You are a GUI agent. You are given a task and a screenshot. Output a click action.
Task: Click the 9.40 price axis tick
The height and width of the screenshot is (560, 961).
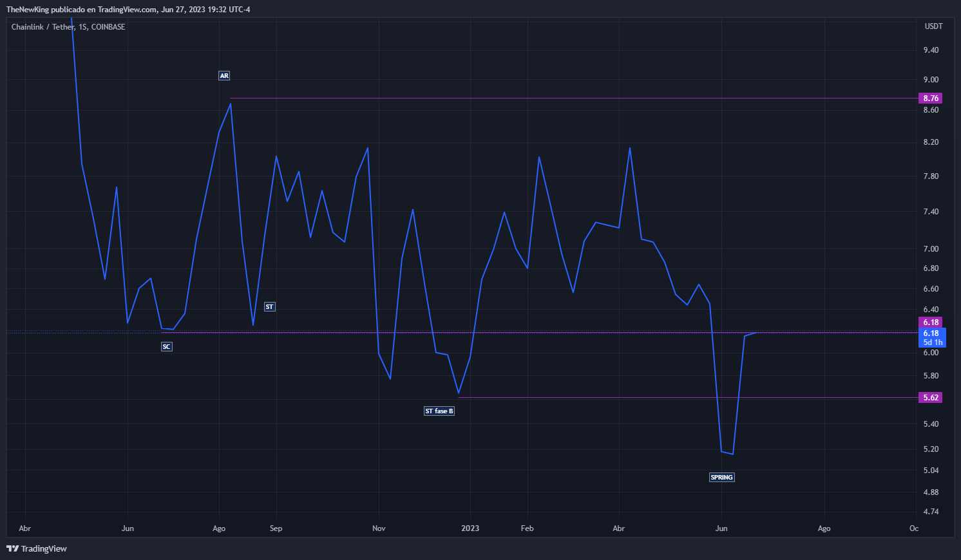pyautogui.click(x=931, y=50)
